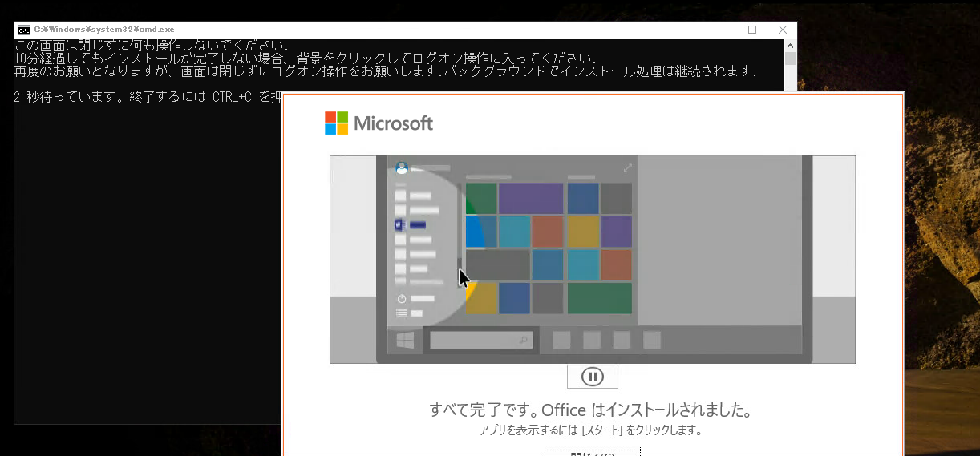Click the Office installation slideshow image
The width and height of the screenshot is (980, 456).
tap(592, 260)
